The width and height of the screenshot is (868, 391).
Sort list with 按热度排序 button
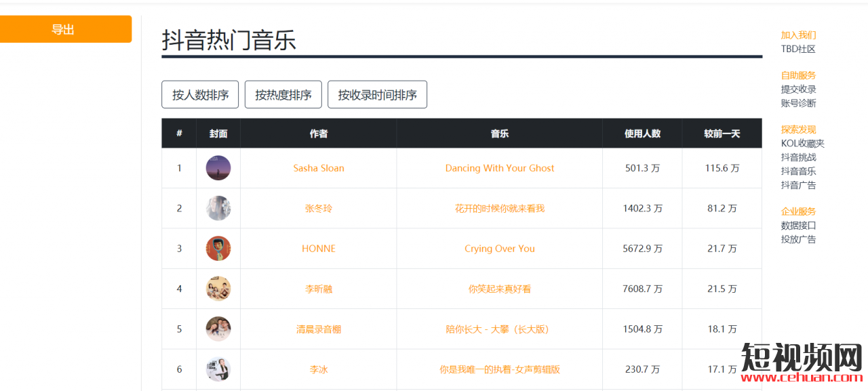283,95
